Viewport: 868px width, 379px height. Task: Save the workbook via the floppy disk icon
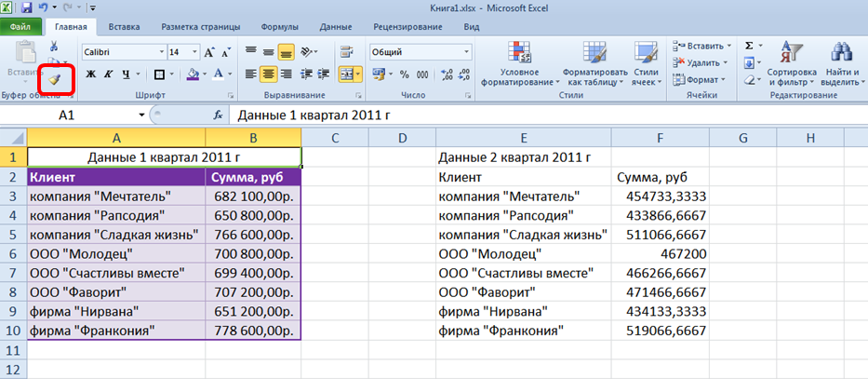27,7
